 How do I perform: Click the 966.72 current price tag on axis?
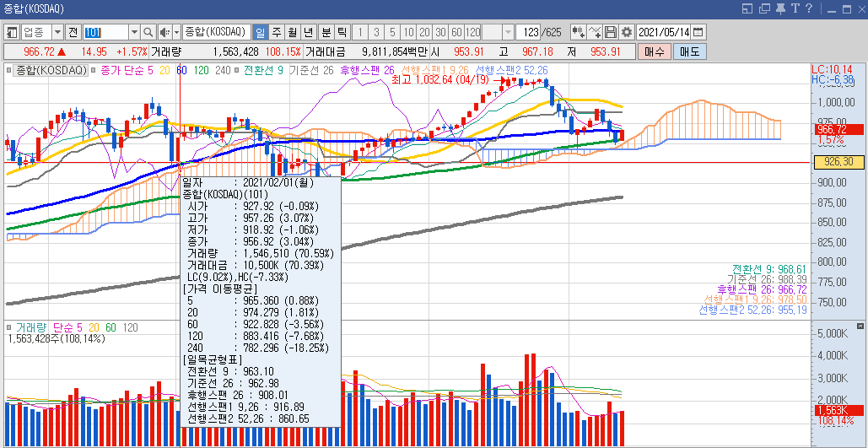click(x=840, y=130)
